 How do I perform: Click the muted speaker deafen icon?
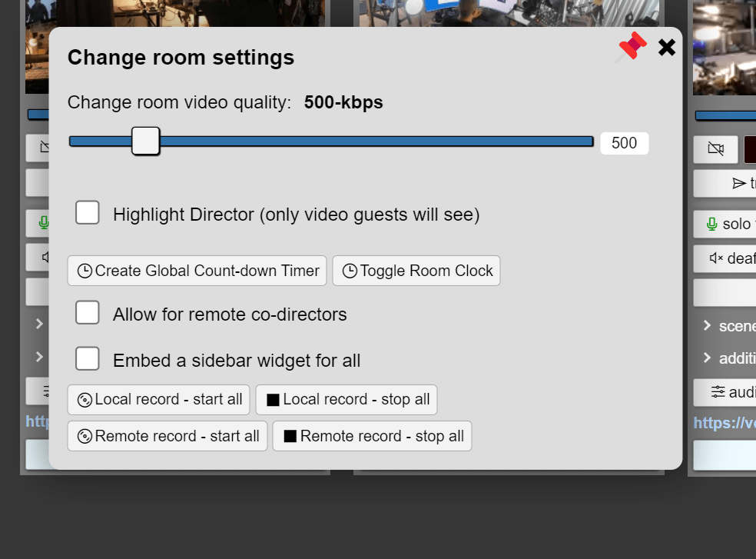click(x=716, y=258)
